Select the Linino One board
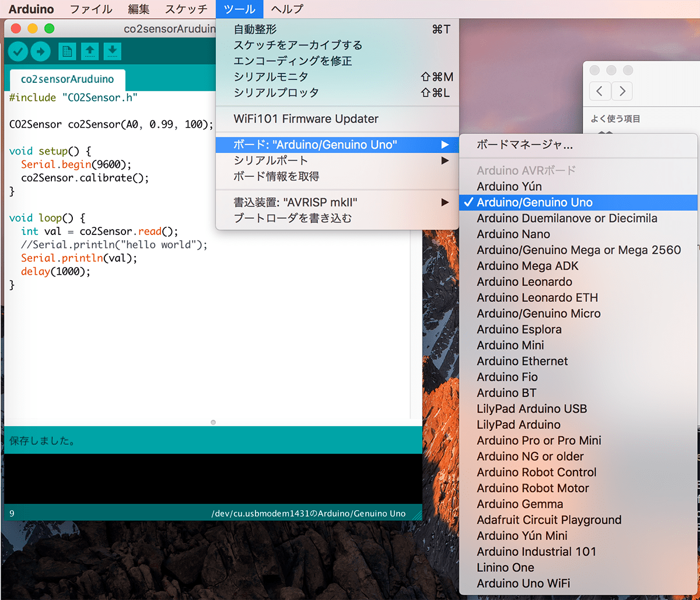700x600 pixels. click(579, 567)
